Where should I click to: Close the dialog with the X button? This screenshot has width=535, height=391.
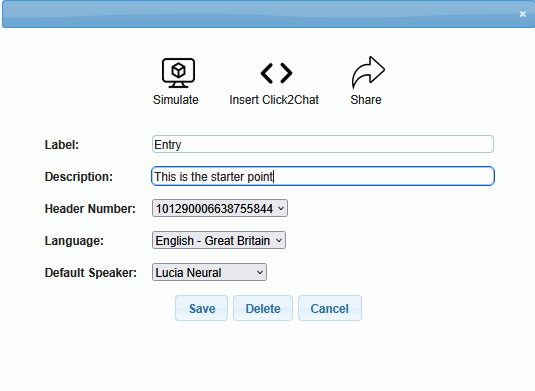(x=522, y=14)
